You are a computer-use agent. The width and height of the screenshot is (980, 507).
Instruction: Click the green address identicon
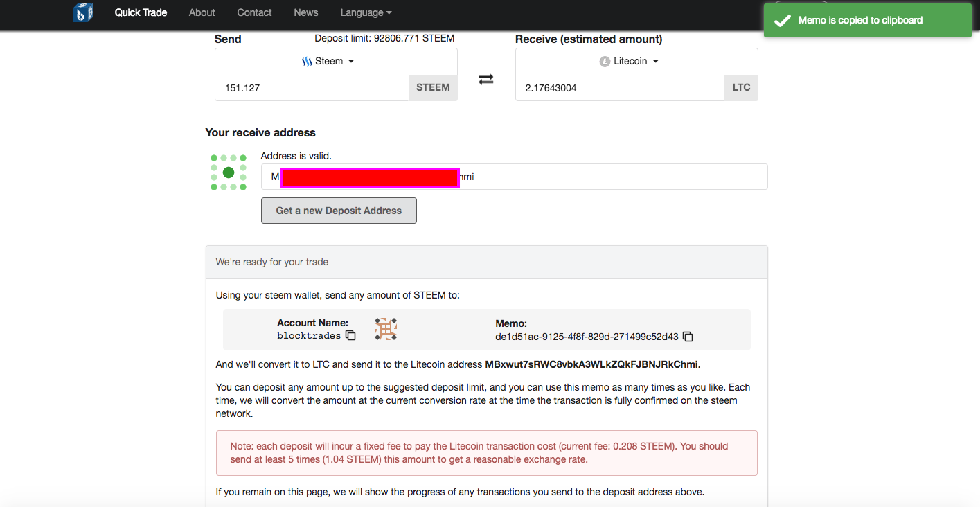229,172
